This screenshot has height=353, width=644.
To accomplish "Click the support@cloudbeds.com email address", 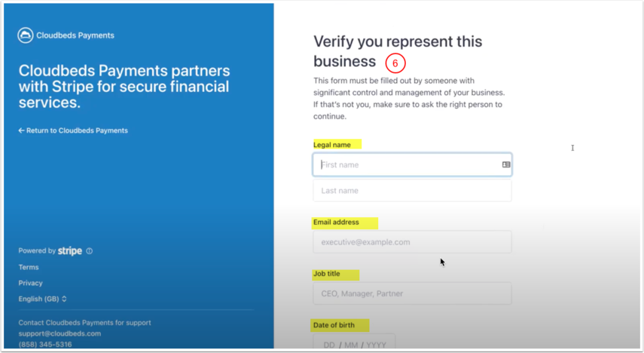I will (x=60, y=333).
